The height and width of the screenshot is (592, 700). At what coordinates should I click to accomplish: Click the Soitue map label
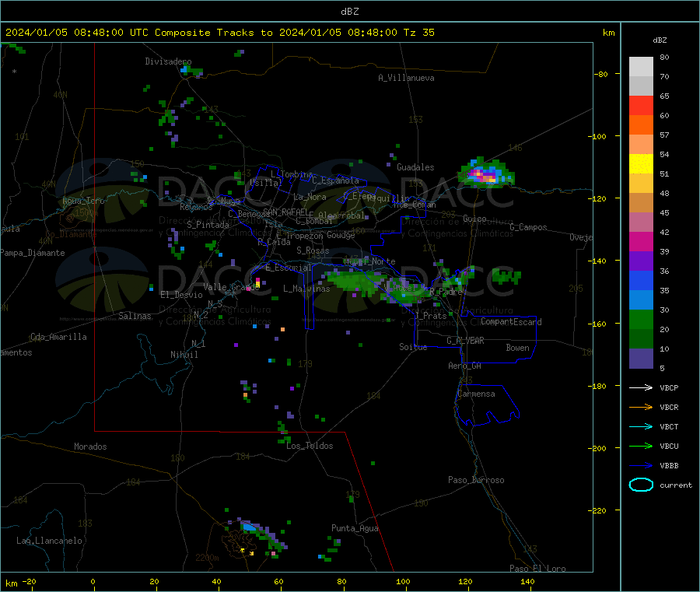[413, 347]
